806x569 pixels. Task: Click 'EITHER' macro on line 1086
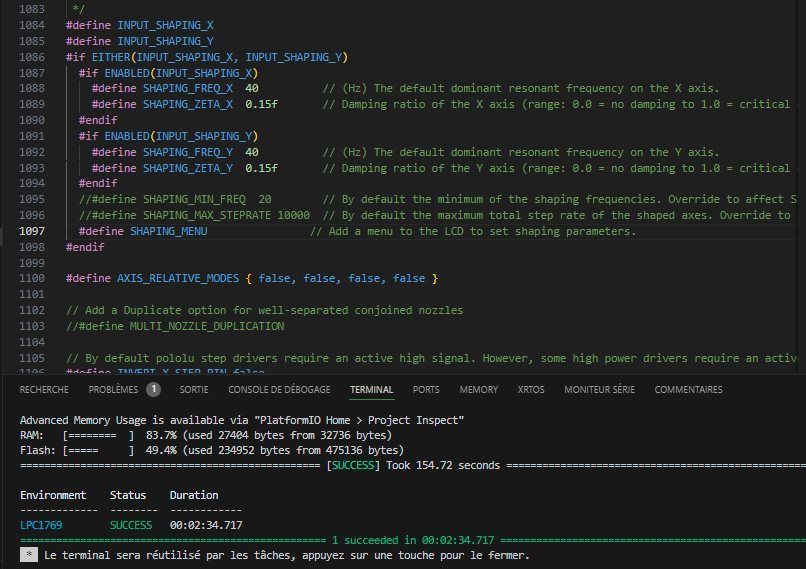tap(111, 57)
